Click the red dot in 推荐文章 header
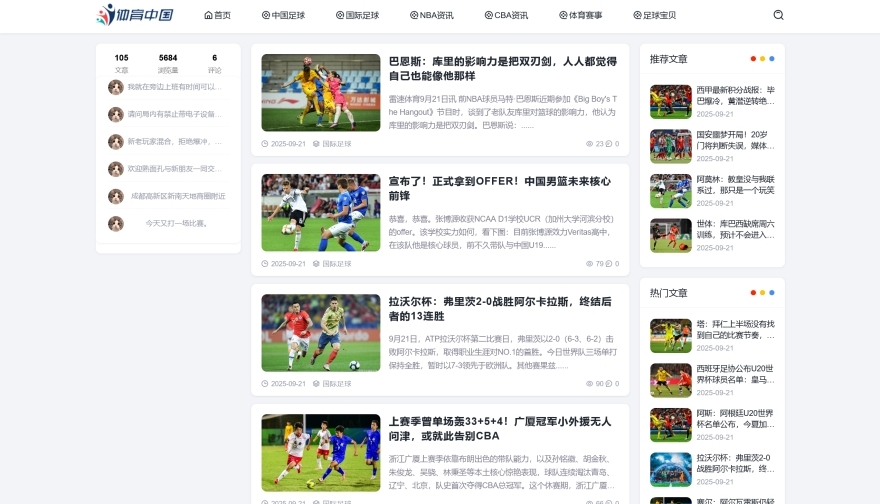880x504 pixels. (x=753, y=58)
